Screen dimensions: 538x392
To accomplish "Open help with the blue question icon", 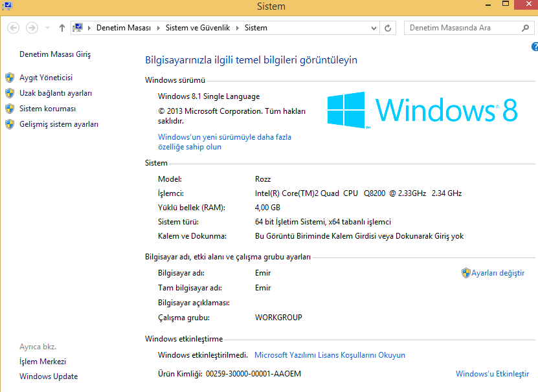I will click(x=535, y=47).
